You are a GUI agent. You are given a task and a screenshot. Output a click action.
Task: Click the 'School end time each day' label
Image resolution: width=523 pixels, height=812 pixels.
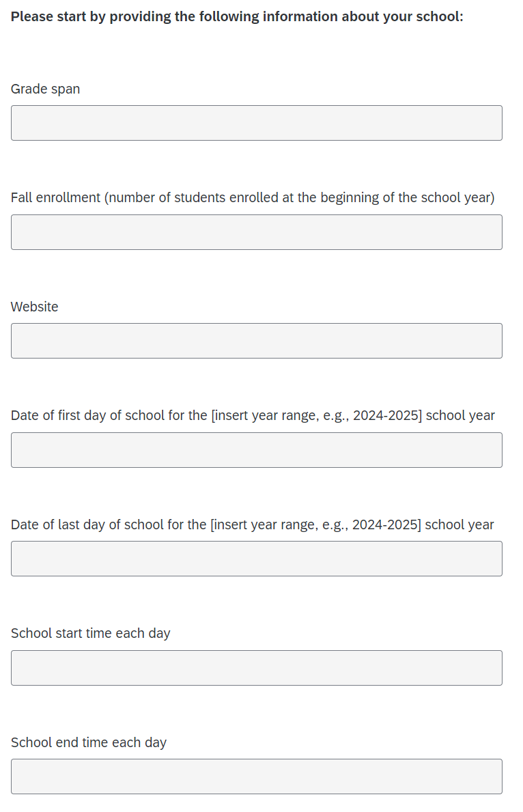[x=89, y=742]
